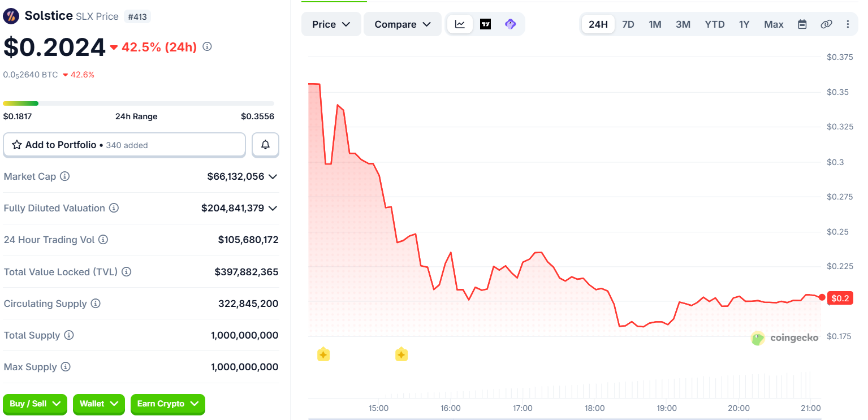Click the second yellow sparkle event marker

click(401, 354)
